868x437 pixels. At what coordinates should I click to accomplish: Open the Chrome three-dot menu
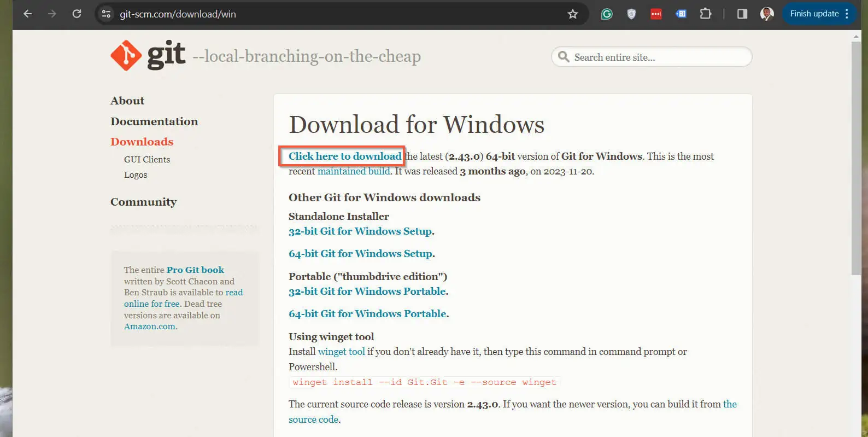847,14
